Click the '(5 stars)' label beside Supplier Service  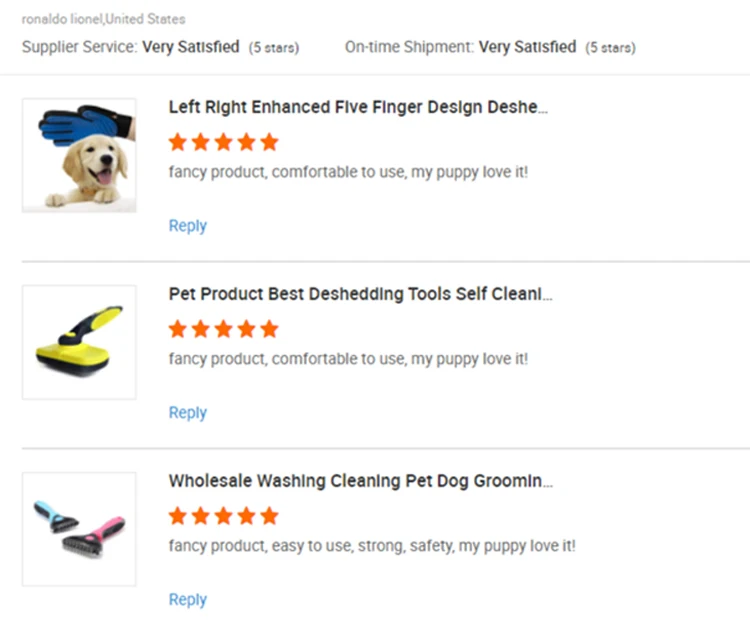tap(273, 47)
